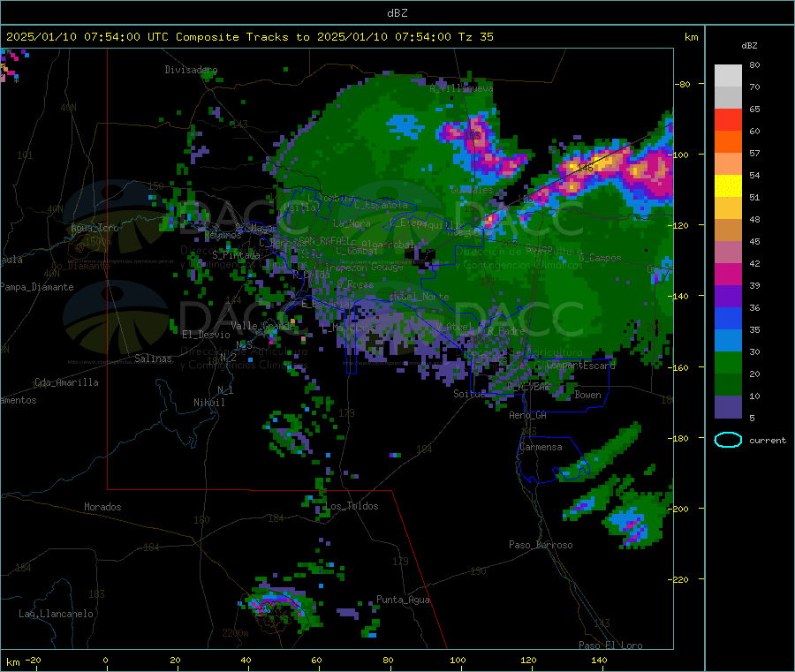The image size is (795, 672).
Task: Click the Lag.Llancanelo map label
Action: click(57, 615)
